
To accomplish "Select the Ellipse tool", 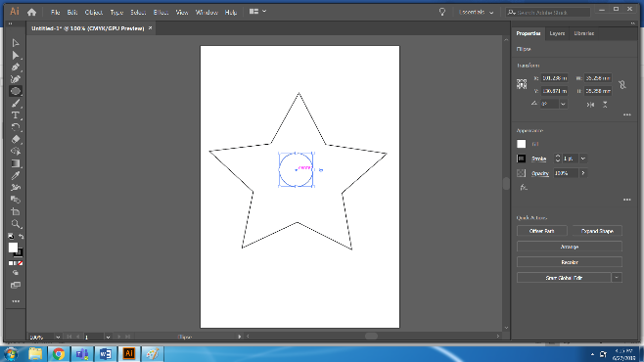I will click(16, 91).
